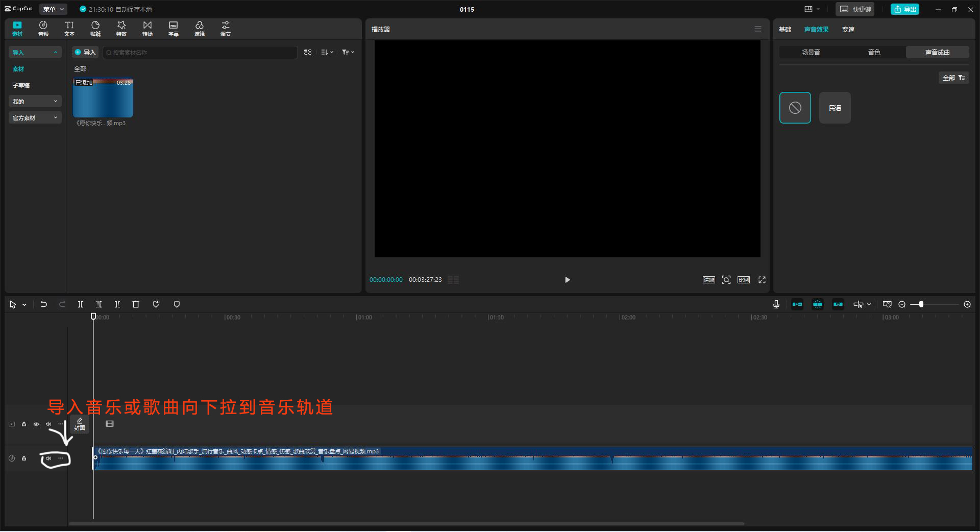The height and width of the screenshot is (532, 980).
Task: Click the AI marker shield icon
Action: click(x=156, y=304)
